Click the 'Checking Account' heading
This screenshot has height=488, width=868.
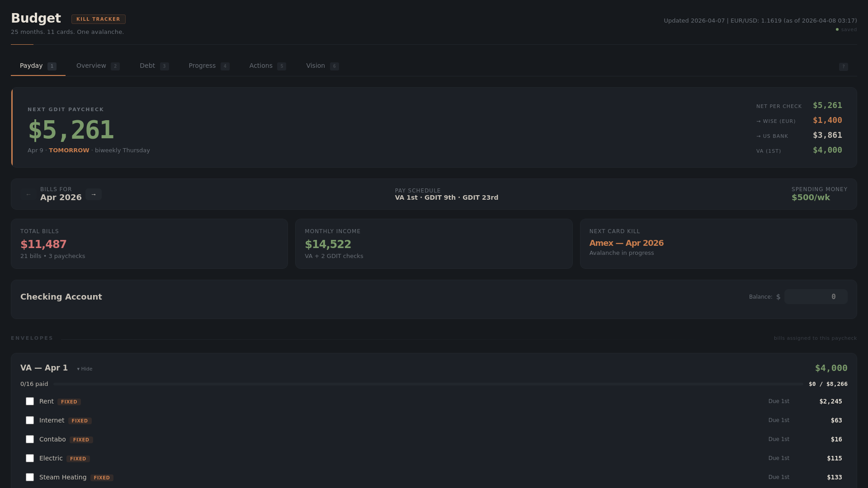[x=61, y=297]
